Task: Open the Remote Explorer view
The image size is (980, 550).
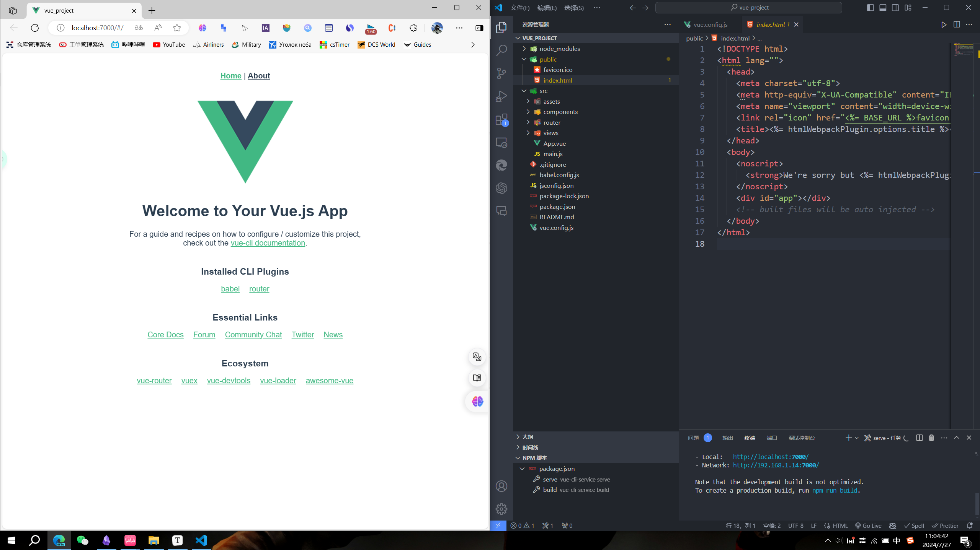Action: click(x=501, y=143)
